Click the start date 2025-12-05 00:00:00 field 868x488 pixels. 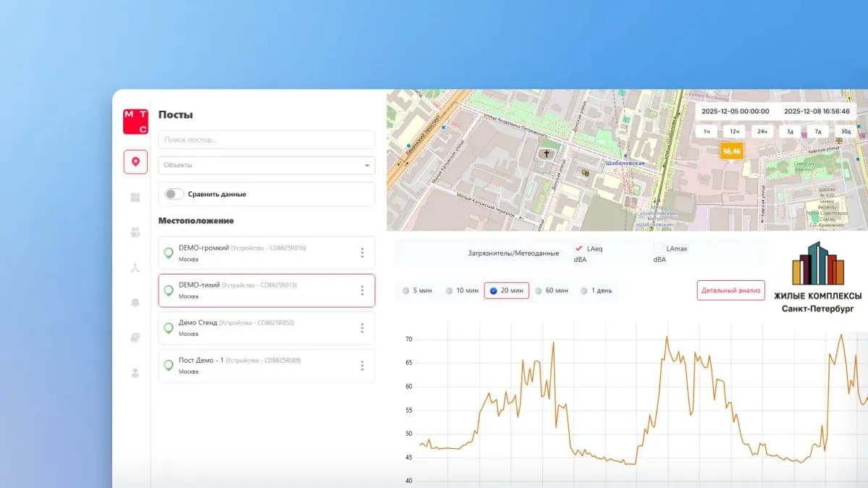click(735, 112)
